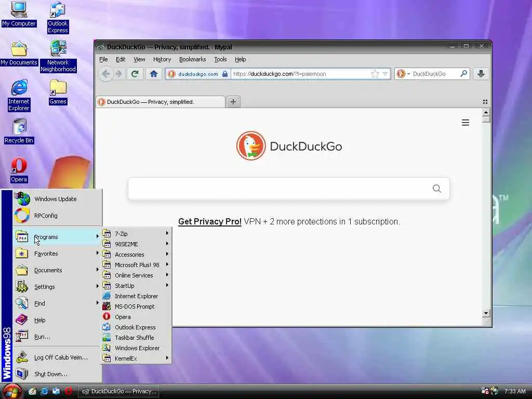Expand the 98SE2ME program folder
The height and width of the screenshot is (399, 532).
136,244
